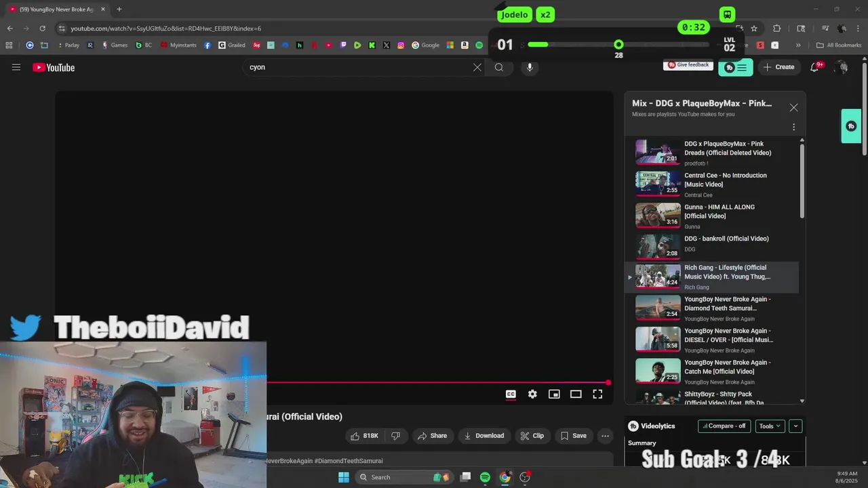Go back in browser history
This screenshot has height=488, width=868.
9,28
